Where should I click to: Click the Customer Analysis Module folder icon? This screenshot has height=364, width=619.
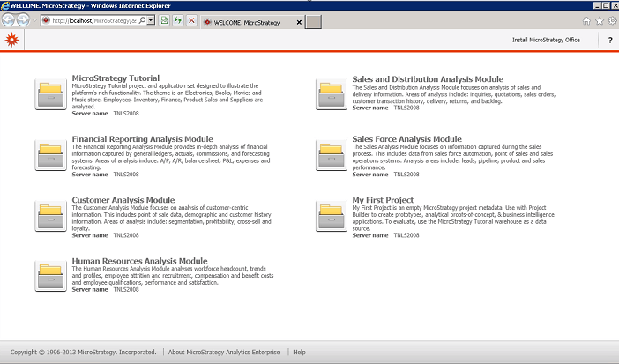[50, 216]
